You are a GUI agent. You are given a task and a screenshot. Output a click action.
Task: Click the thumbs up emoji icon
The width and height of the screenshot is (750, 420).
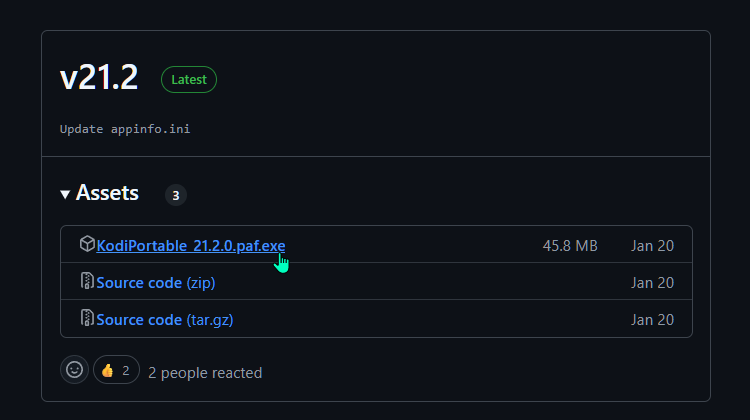(x=108, y=370)
